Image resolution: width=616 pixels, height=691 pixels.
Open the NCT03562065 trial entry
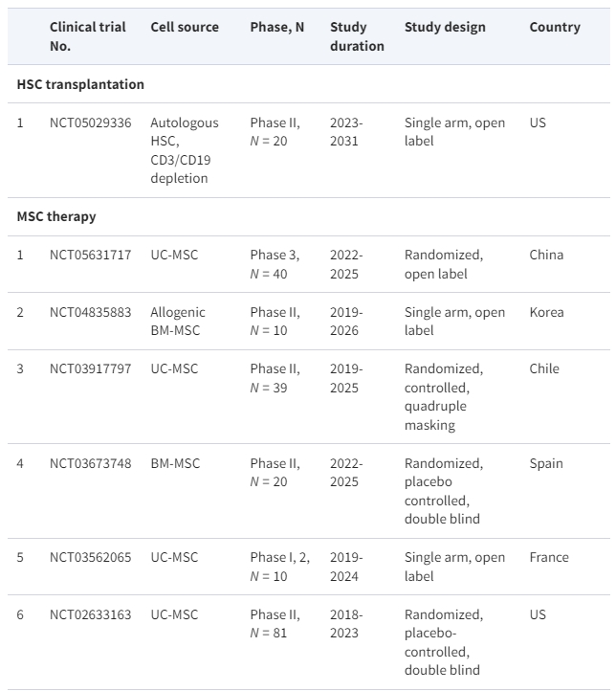(x=91, y=557)
